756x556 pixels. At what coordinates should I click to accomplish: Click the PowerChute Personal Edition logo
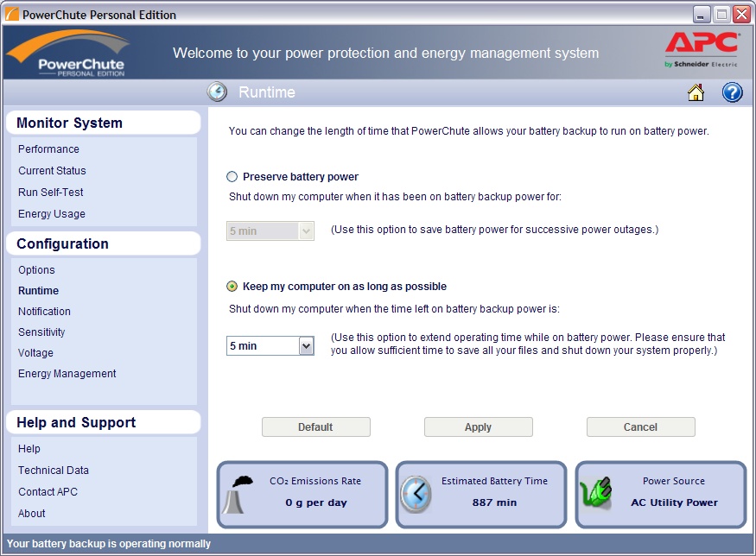70,53
